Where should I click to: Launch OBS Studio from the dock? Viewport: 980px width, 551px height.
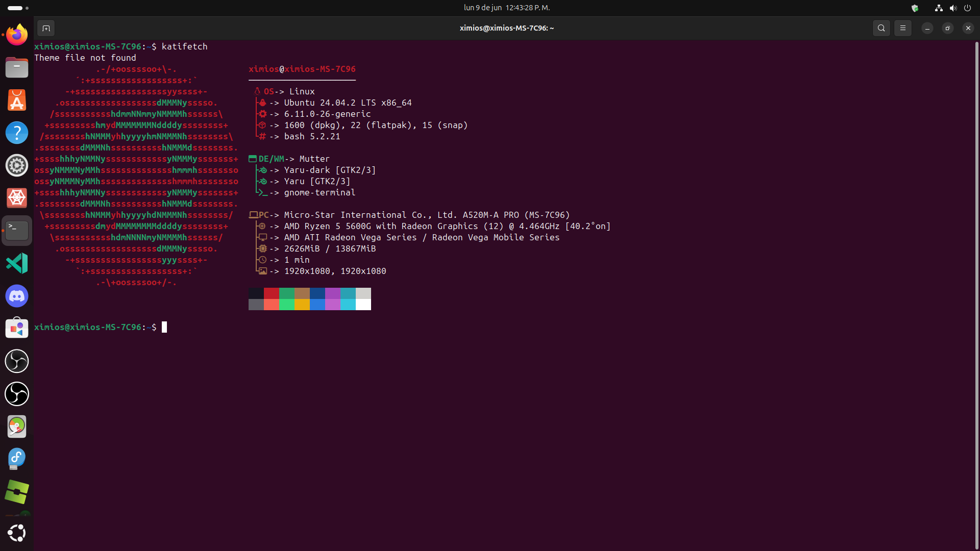tap(17, 361)
